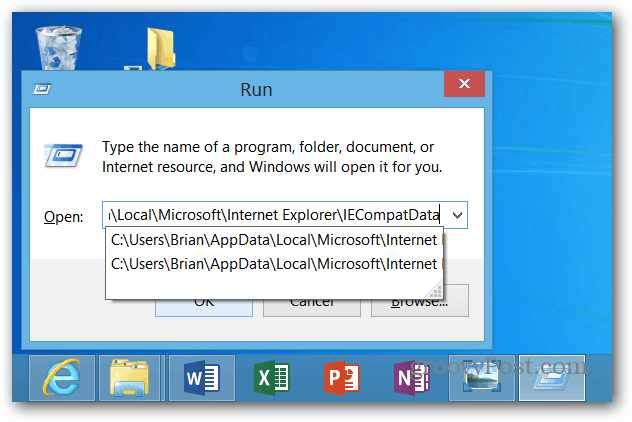Select the Run taskbar button

coord(552,378)
